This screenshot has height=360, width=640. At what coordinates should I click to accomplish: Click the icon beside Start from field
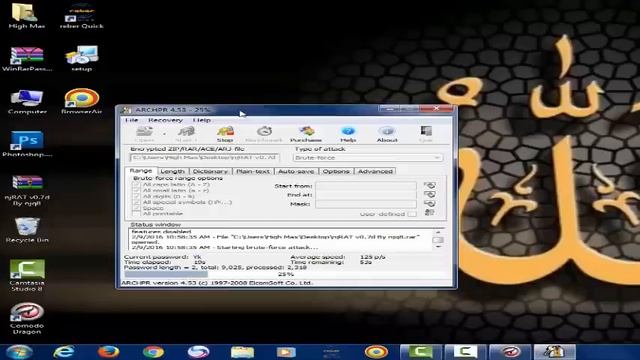429,186
